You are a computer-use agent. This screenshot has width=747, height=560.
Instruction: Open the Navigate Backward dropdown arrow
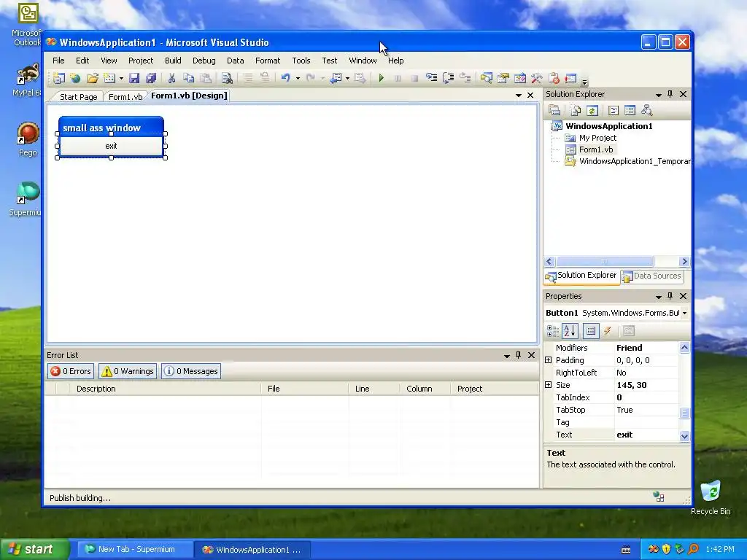[347, 78]
